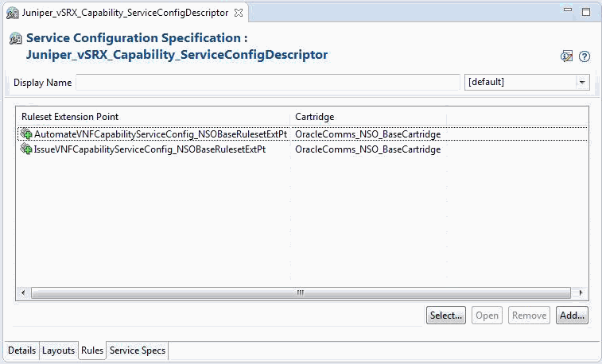
Task: Click the Select... button
Action: tap(446, 316)
